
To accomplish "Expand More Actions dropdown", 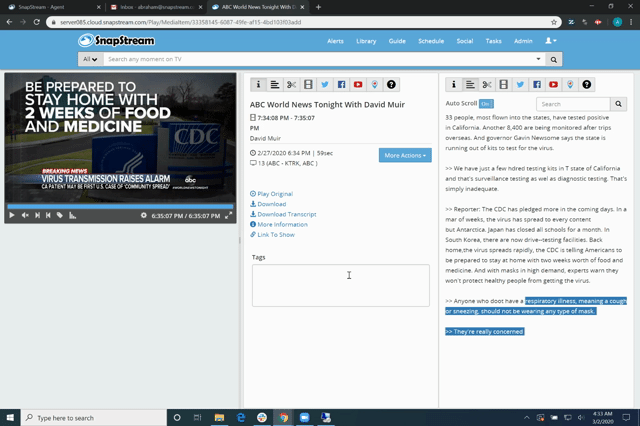I will click(405, 155).
